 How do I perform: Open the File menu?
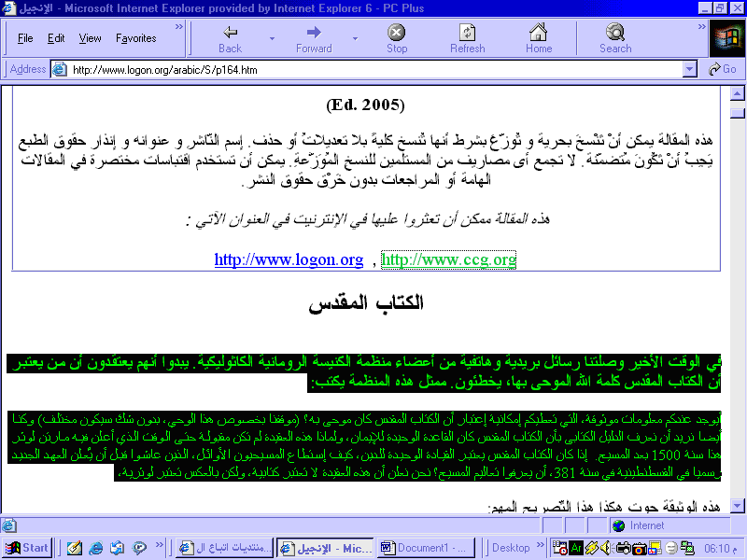[x=25, y=38]
